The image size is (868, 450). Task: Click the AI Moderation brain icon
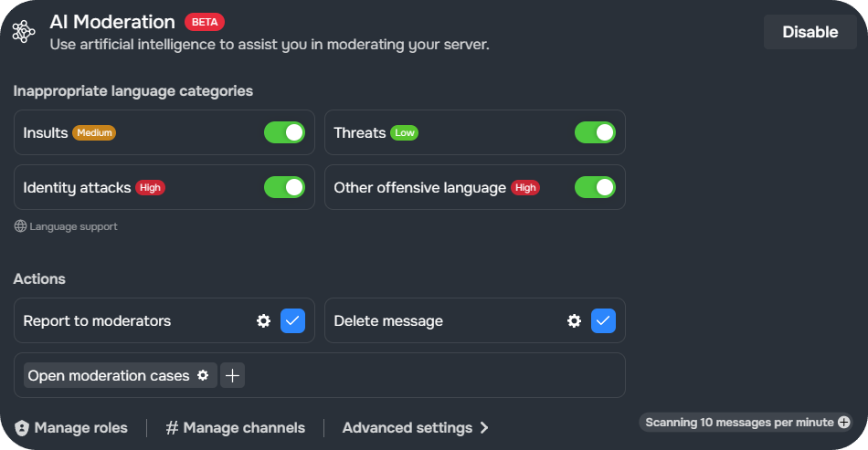pos(24,32)
